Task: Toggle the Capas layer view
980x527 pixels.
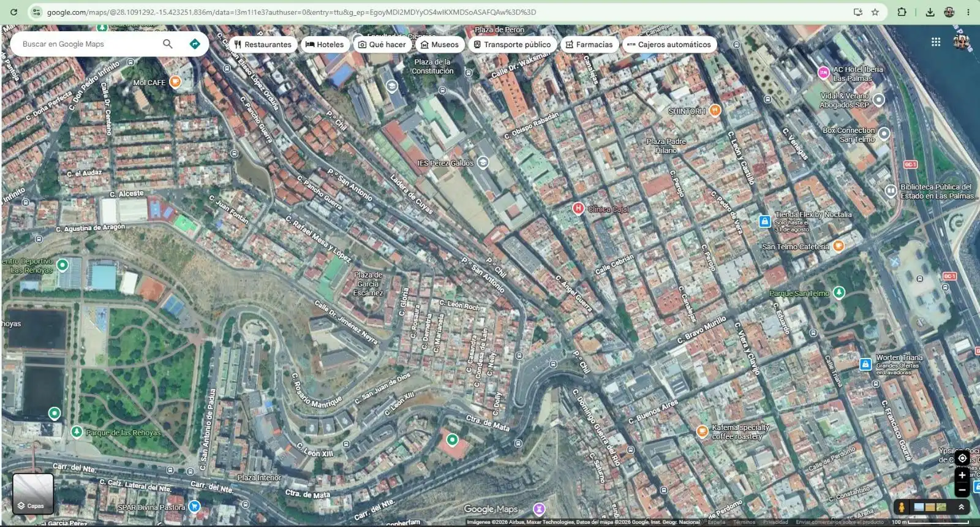Action: coord(33,493)
